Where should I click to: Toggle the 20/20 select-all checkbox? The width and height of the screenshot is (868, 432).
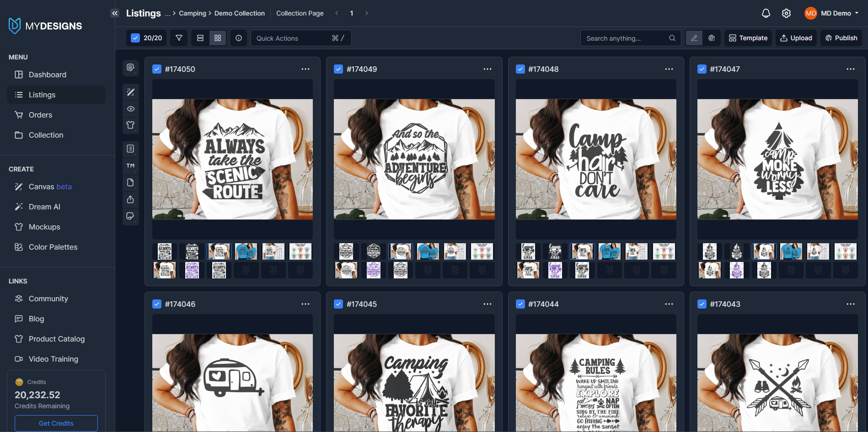coord(135,38)
